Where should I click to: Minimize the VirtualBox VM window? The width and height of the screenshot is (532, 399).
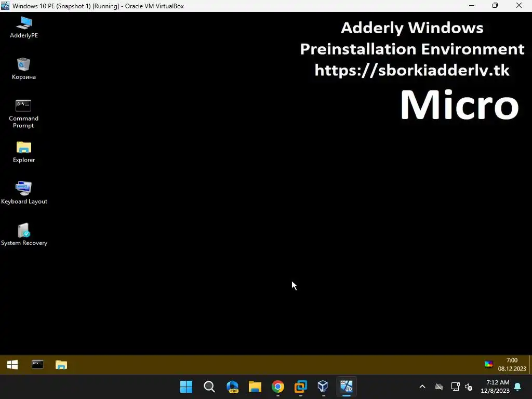click(472, 5)
